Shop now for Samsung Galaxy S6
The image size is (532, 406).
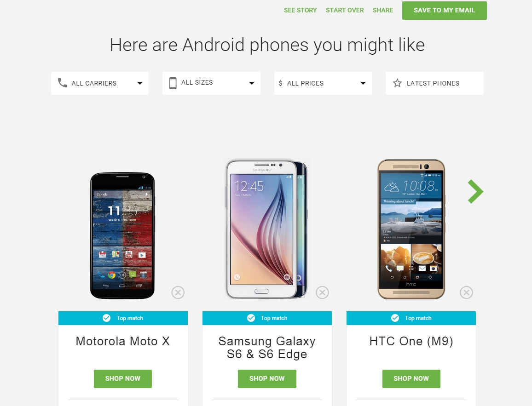[267, 378]
